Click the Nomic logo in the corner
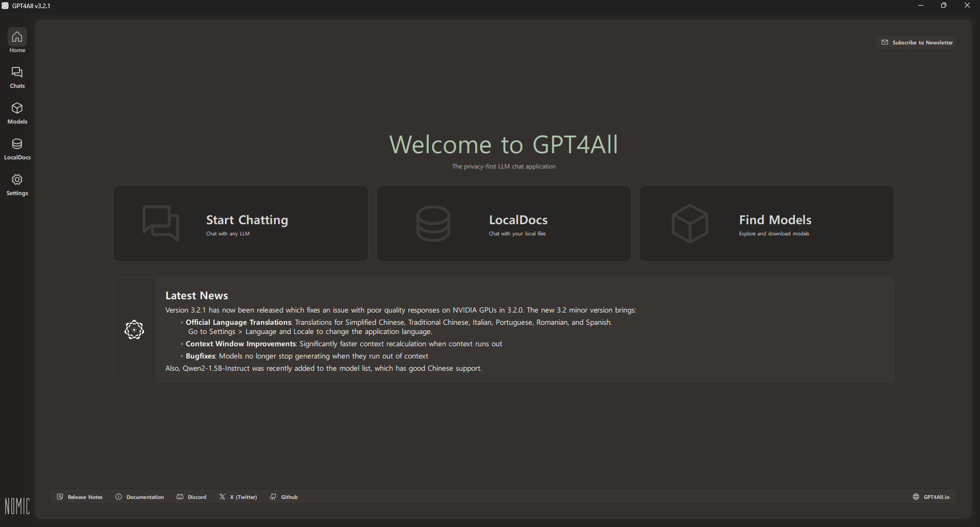 tap(17, 506)
